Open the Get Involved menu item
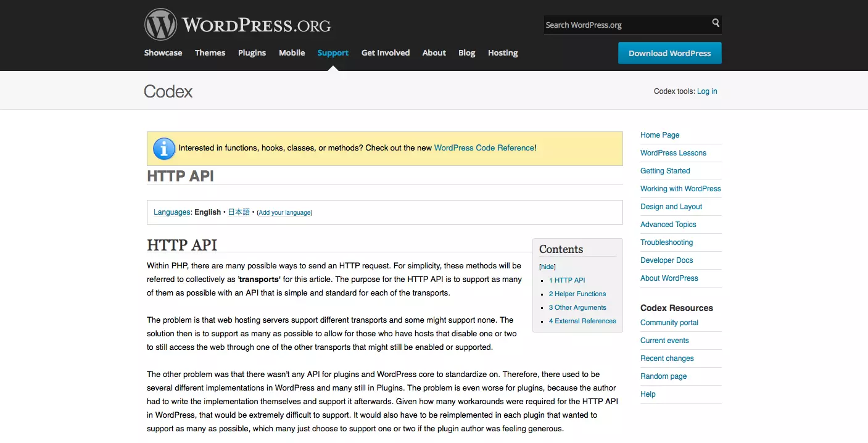This screenshot has width=868, height=443. (386, 53)
